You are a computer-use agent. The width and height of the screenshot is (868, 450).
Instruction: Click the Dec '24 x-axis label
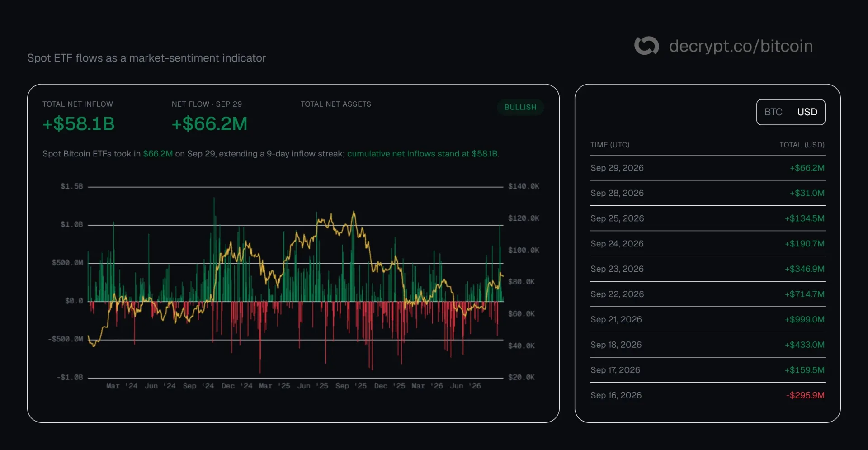tap(236, 386)
